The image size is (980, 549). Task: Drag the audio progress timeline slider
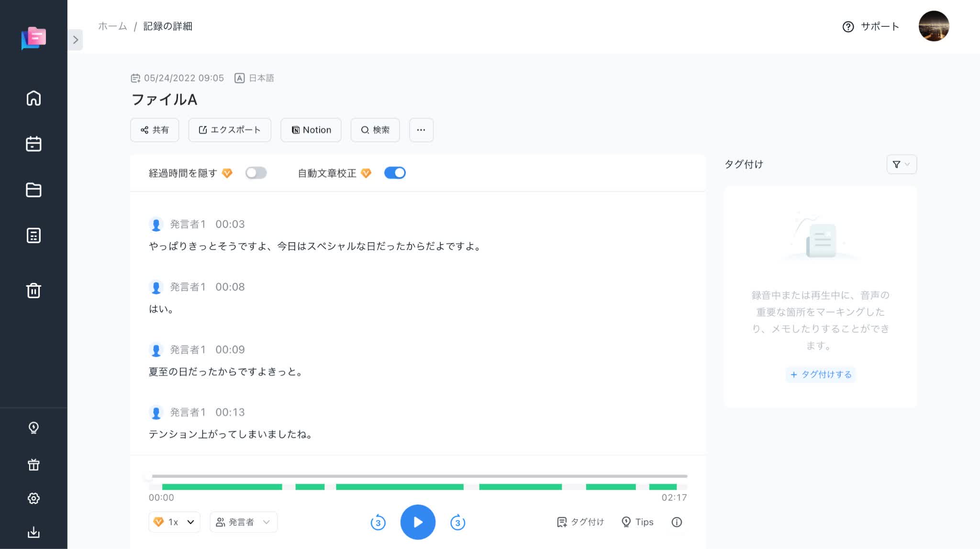(x=149, y=476)
